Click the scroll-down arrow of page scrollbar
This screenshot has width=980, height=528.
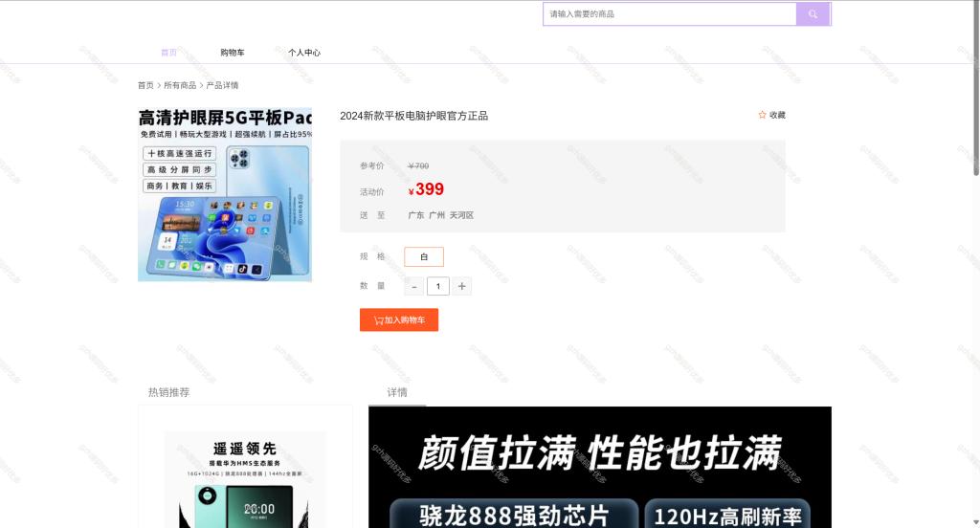[x=975, y=522]
